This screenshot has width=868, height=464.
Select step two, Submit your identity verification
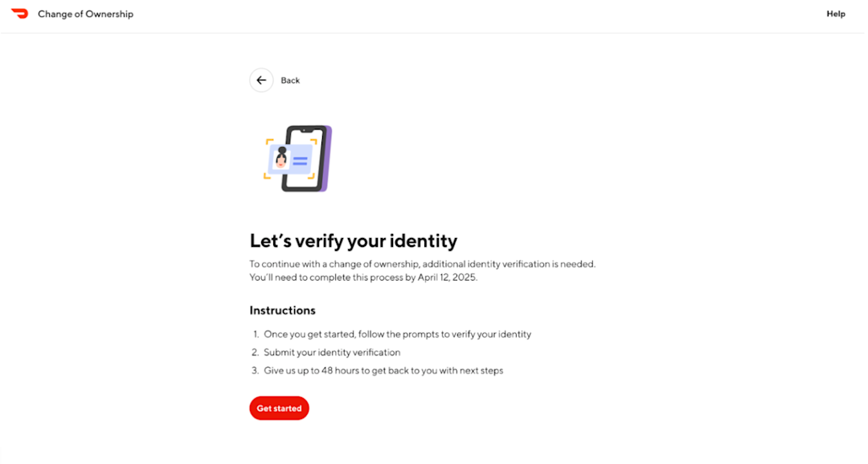click(x=333, y=352)
